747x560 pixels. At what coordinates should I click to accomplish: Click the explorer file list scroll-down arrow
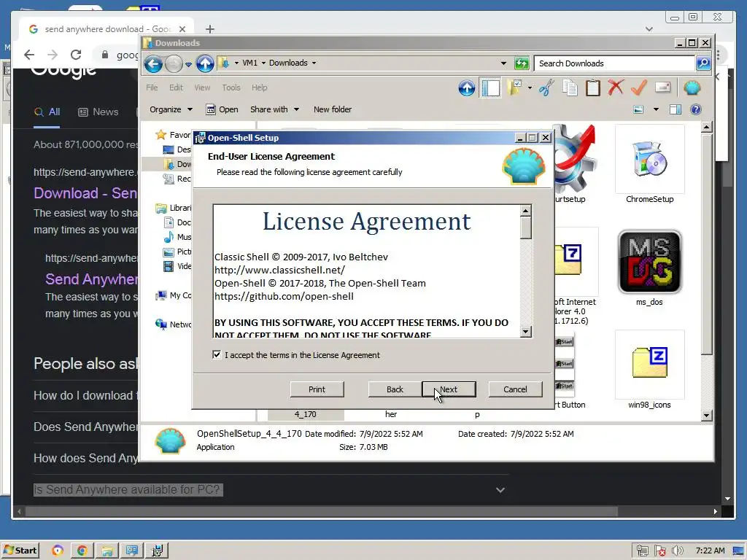tap(706, 415)
